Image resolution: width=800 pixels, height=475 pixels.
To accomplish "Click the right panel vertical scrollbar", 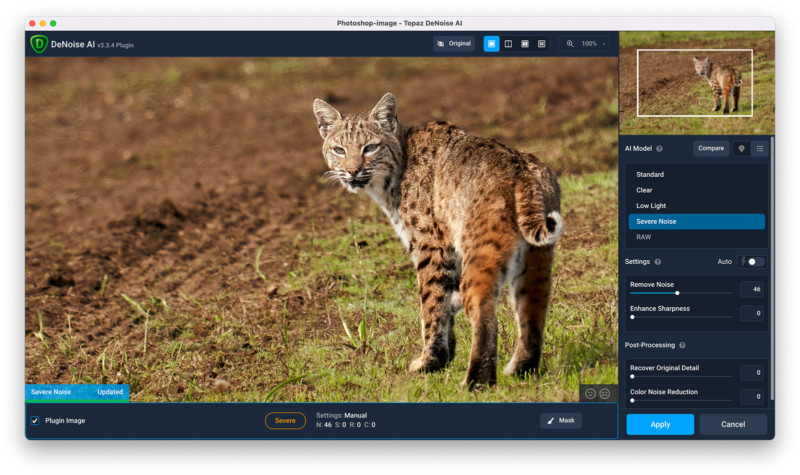I will click(772, 268).
